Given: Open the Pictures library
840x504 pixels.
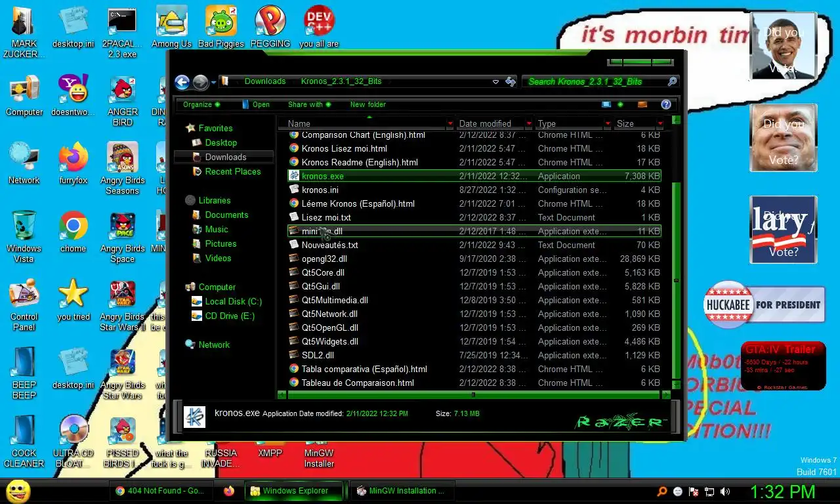Looking at the screenshot, I should click(x=220, y=243).
